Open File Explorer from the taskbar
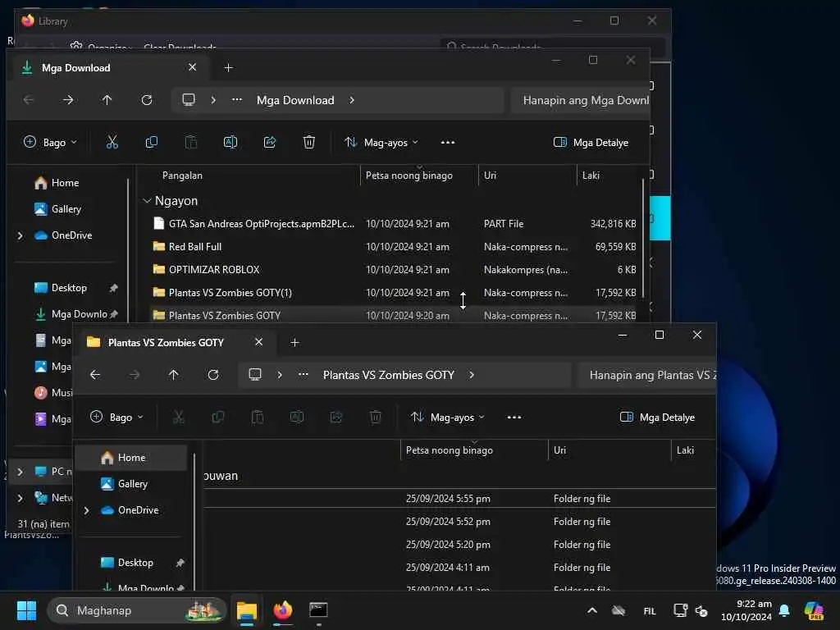 (x=247, y=610)
